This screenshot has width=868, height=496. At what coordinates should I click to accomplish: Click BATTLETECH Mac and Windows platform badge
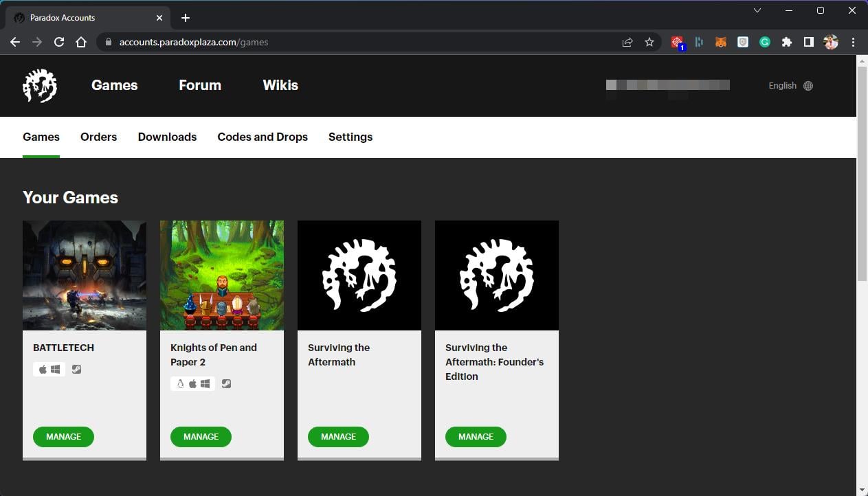click(49, 369)
